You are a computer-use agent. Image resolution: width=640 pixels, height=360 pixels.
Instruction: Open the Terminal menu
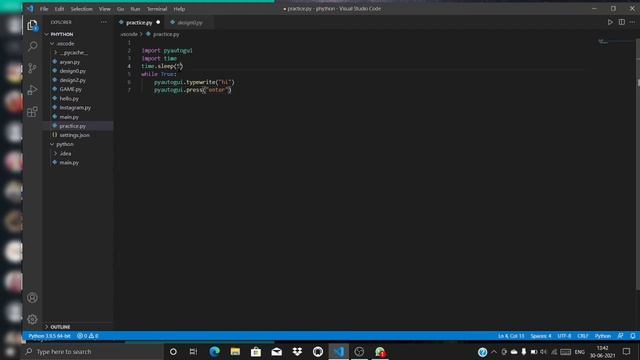tap(157, 9)
